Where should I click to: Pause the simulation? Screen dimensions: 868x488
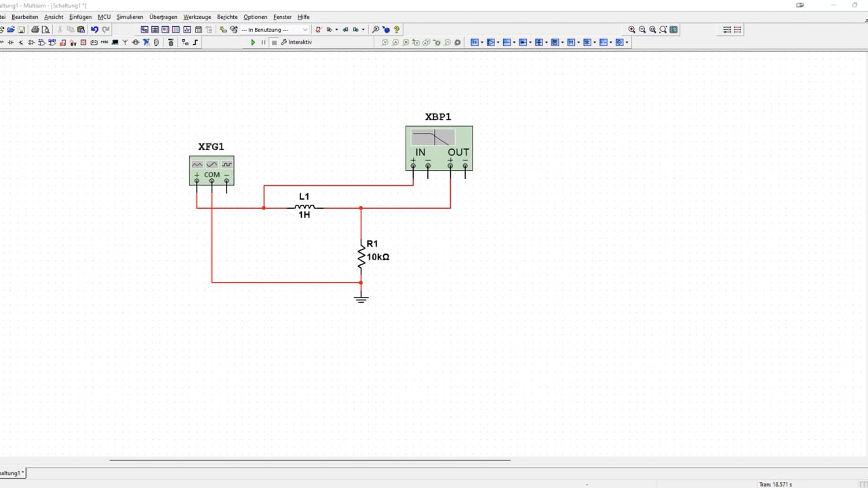tap(263, 42)
